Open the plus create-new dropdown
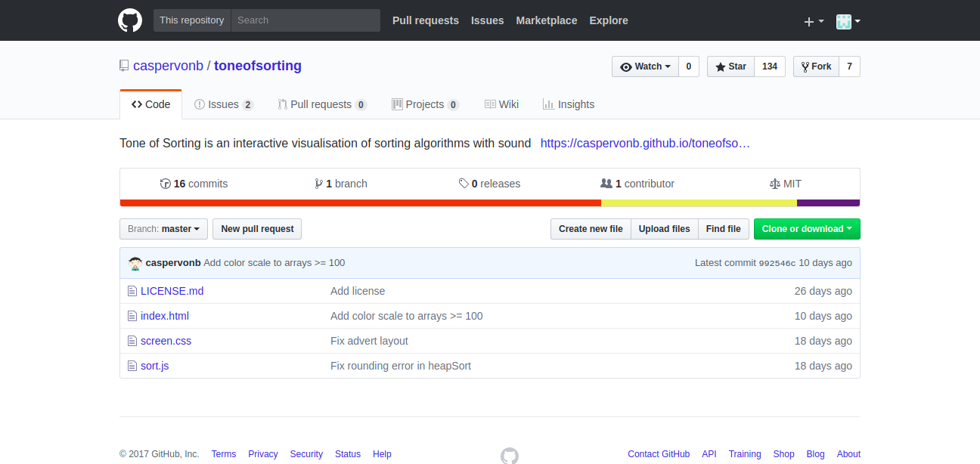Screen dimensions: 980x464 click(814, 21)
